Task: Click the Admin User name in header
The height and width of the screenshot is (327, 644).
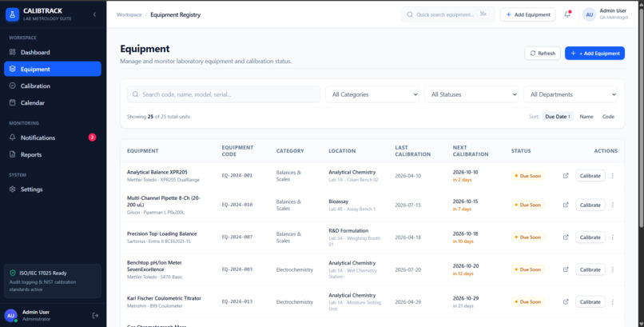Action: 613,10
